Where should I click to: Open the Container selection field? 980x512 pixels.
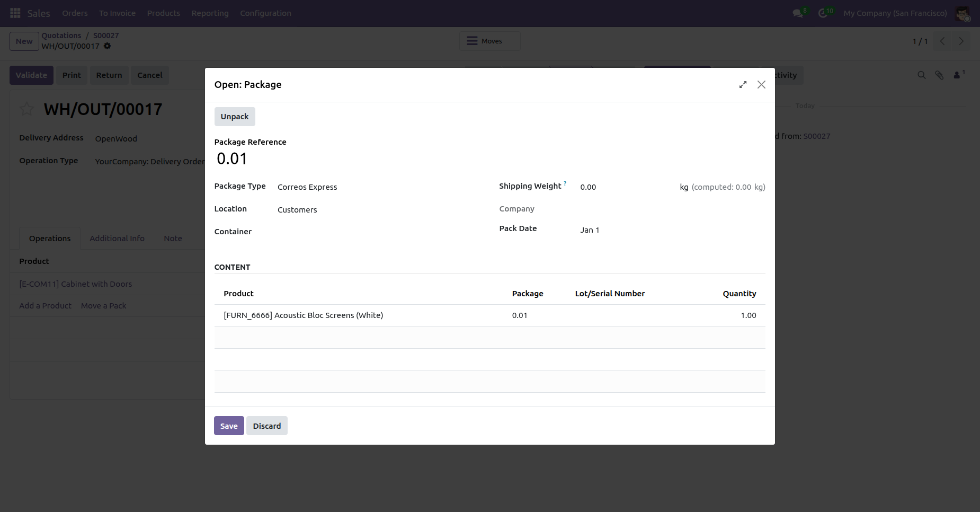(x=381, y=232)
